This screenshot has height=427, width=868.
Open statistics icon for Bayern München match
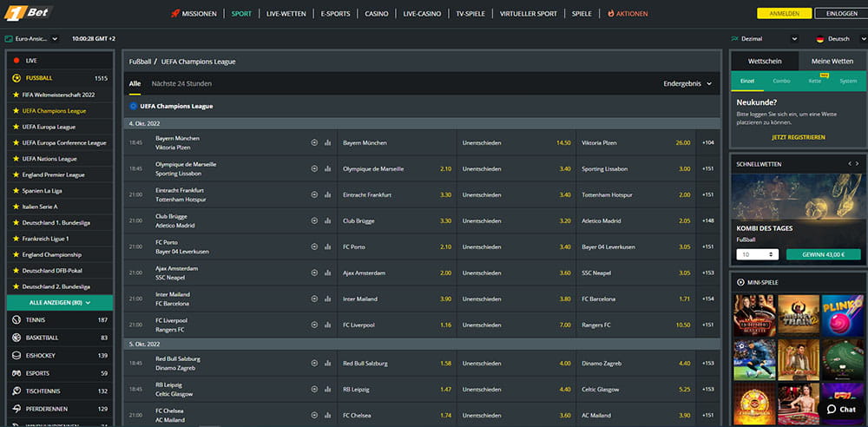point(328,143)
